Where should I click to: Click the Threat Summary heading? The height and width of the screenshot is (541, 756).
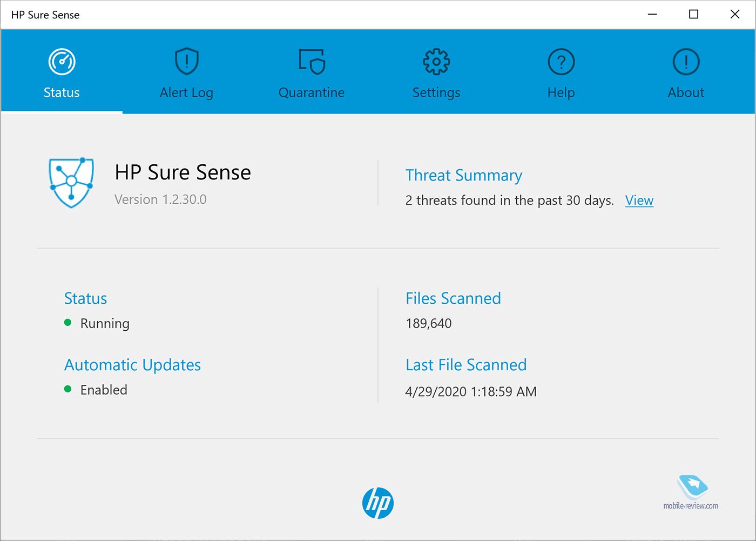464,176
